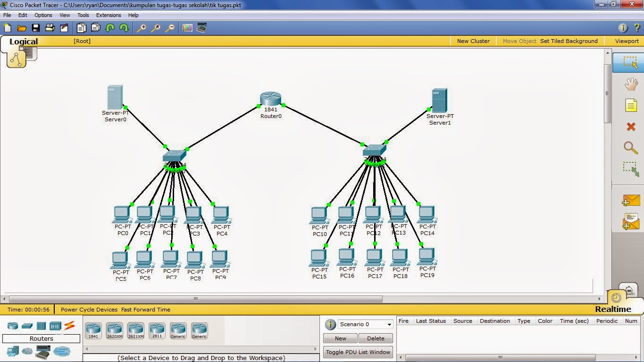The height and width of the screenshot is (362, 644).
Task: Click the green Undo arrow icon
Action: 110,28
